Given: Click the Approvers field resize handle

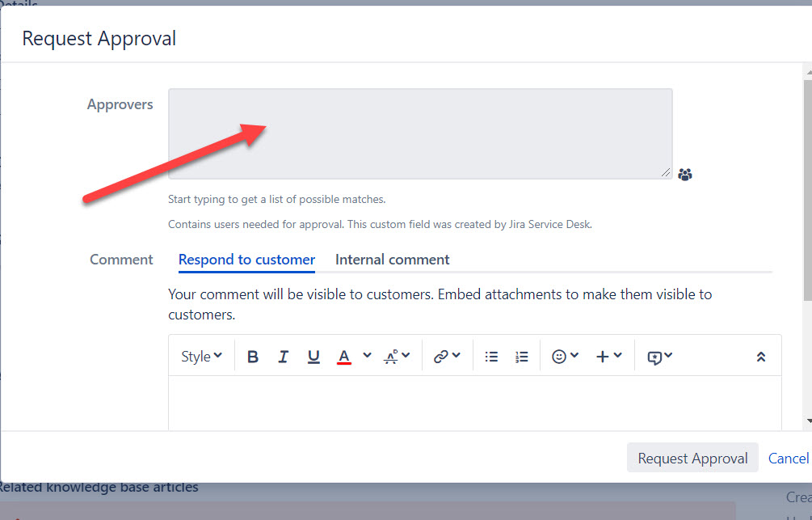Looking at the screenshot, I should 666,172.
